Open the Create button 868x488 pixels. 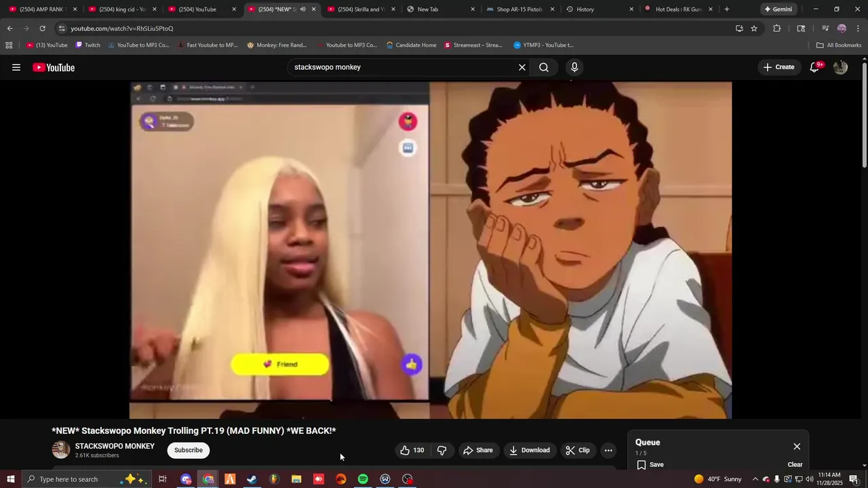(x=778, y=67)
